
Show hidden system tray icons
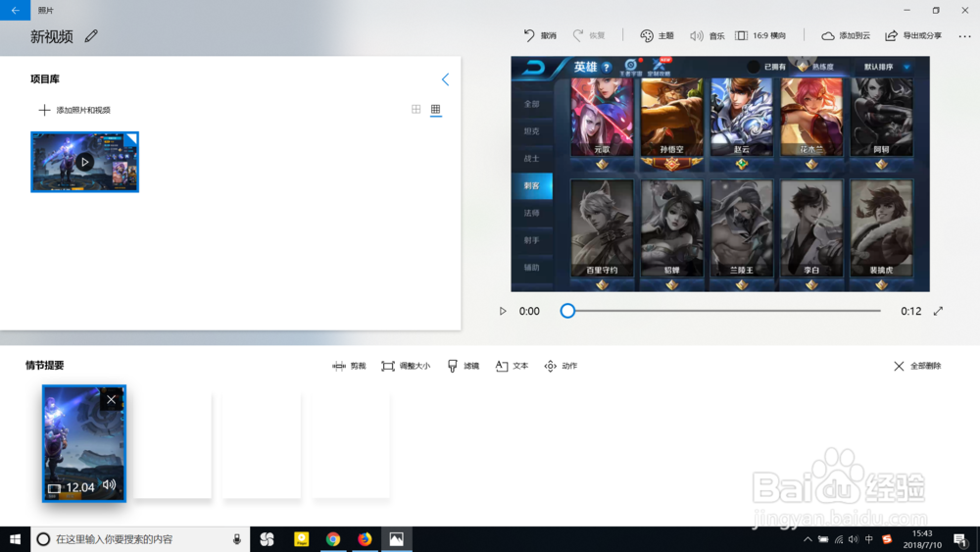(808, 539)
